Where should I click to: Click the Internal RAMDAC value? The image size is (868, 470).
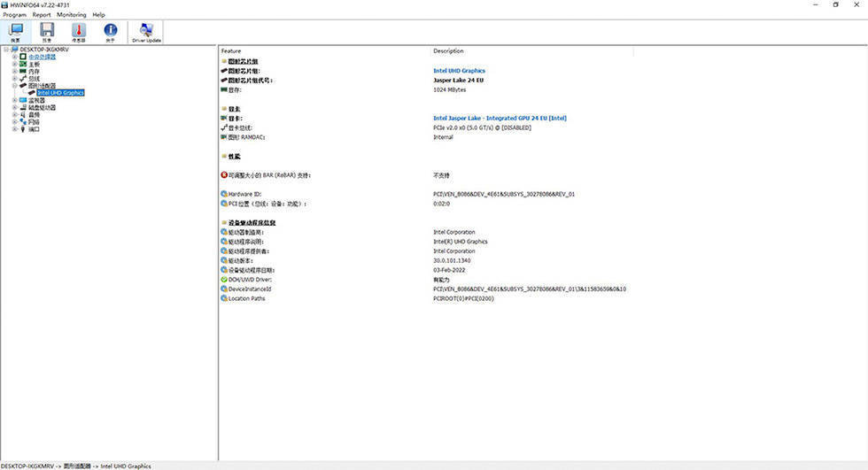tap(443, 137)
